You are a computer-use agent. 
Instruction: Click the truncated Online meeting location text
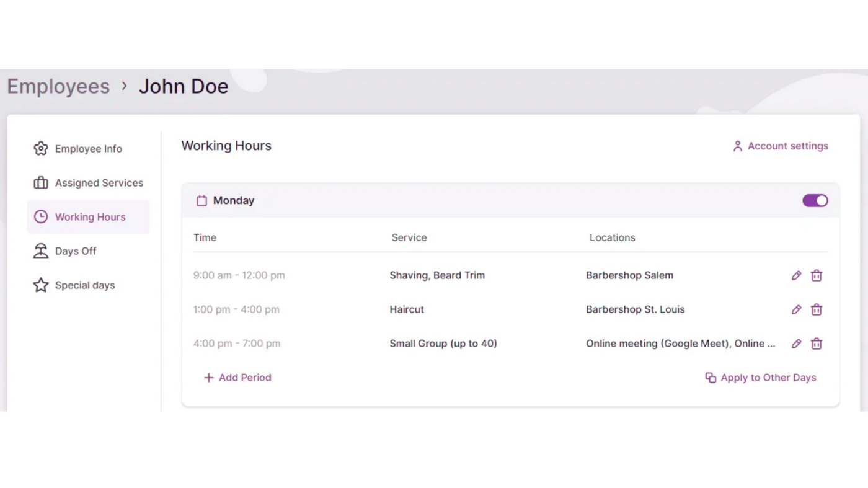click(680, 344)
